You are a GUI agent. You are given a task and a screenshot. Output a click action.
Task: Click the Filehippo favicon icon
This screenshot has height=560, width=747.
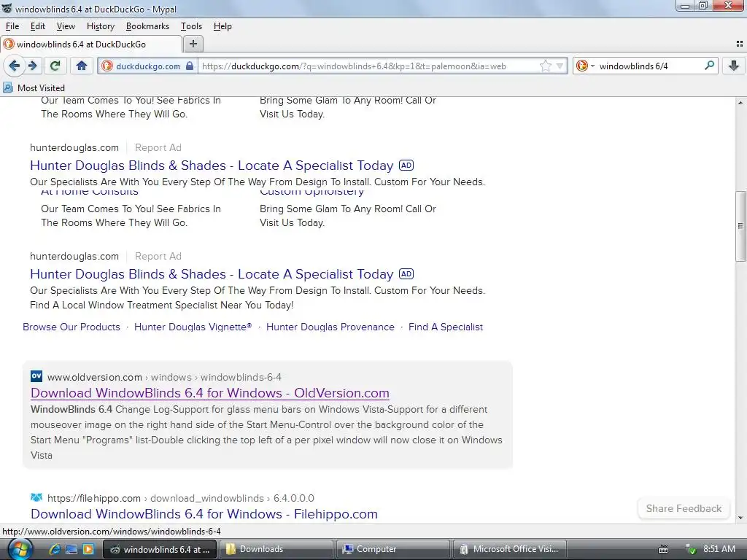click(36, 497)
